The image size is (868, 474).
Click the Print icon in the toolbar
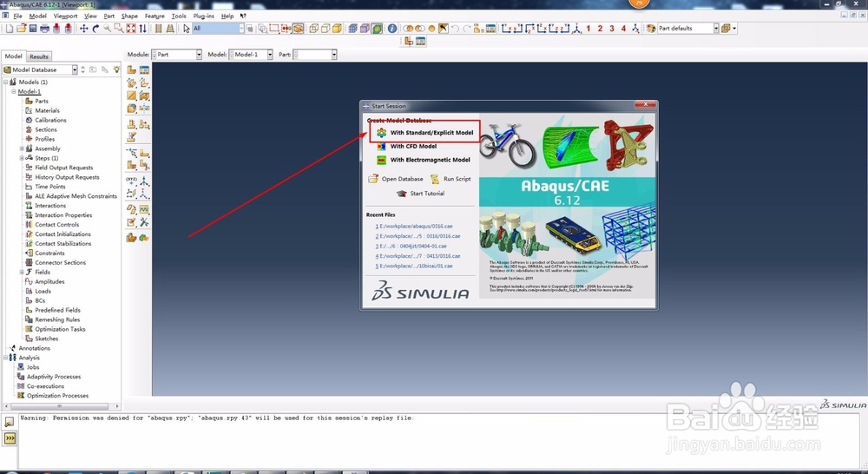[45, 29]
